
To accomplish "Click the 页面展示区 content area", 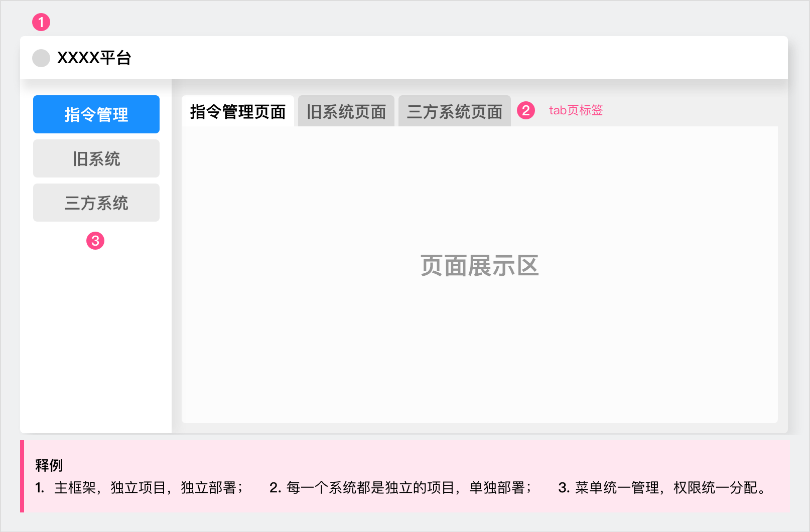I will point(479,267).
